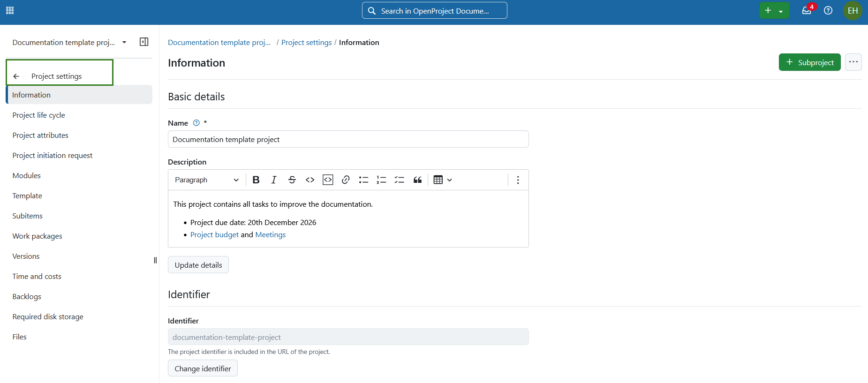
Task: Click the disabled Identifier field
Action: [x=348, y=337]
